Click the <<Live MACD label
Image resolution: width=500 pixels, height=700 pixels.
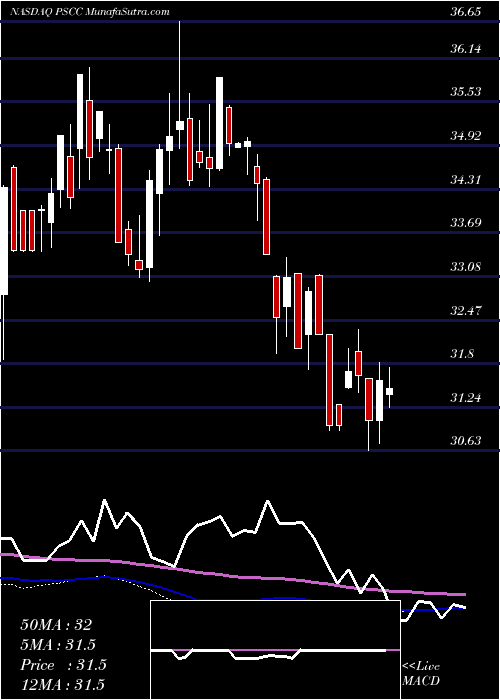click(x=421, y=674)
